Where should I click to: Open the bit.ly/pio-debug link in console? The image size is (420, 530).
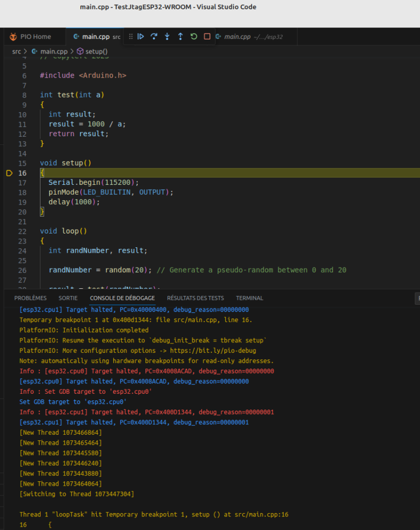coord(225,350)
